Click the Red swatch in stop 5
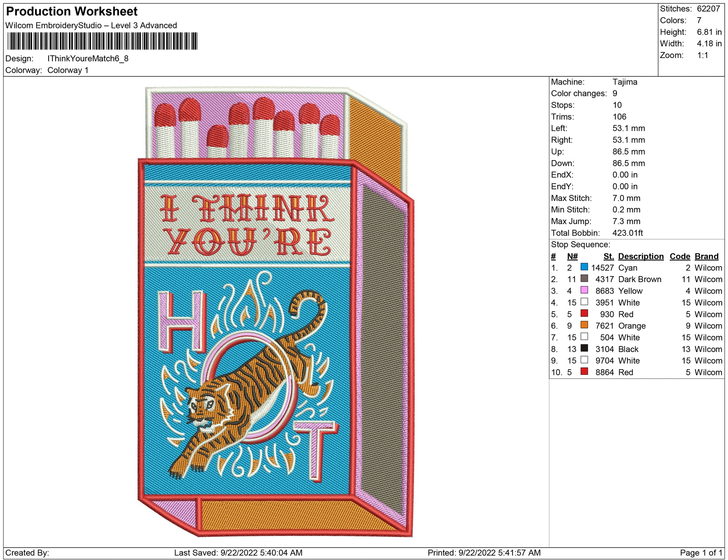The image size is (728, 560). tap(584, 313)
